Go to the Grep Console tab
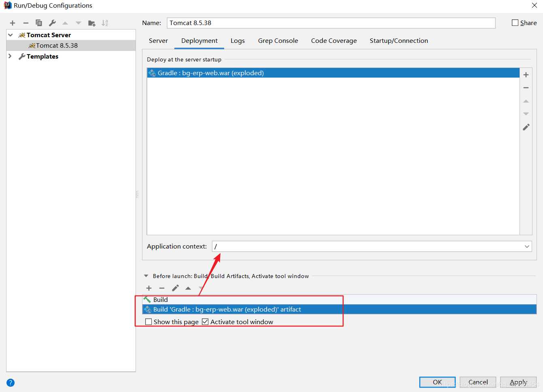This screenshot has width=543, height=392. [278, 41]
